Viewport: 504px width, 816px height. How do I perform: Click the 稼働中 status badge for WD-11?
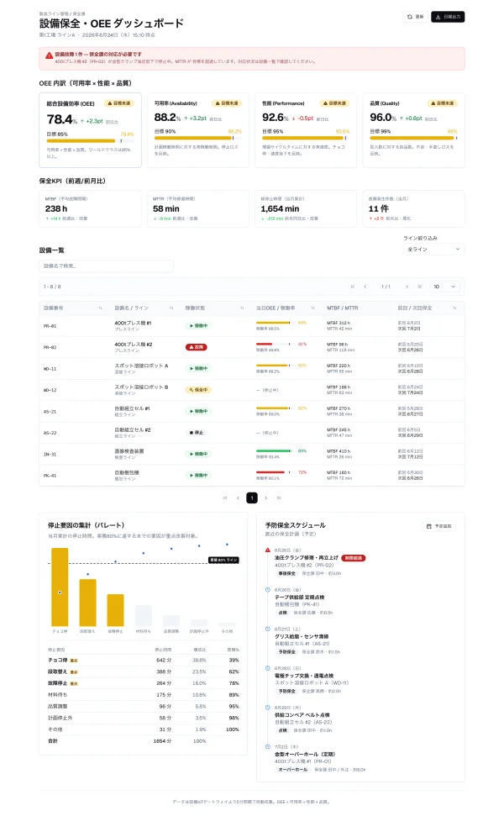[x=198, y=368]
